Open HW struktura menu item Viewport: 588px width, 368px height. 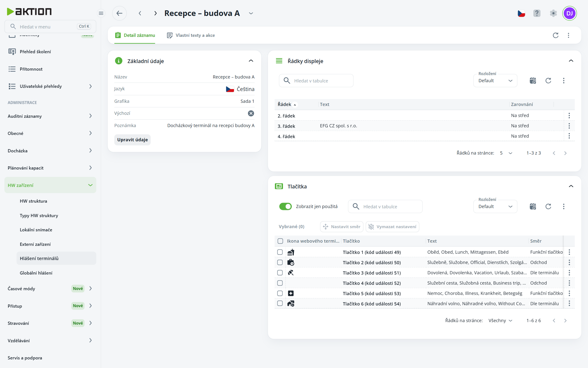pos(33,201)
